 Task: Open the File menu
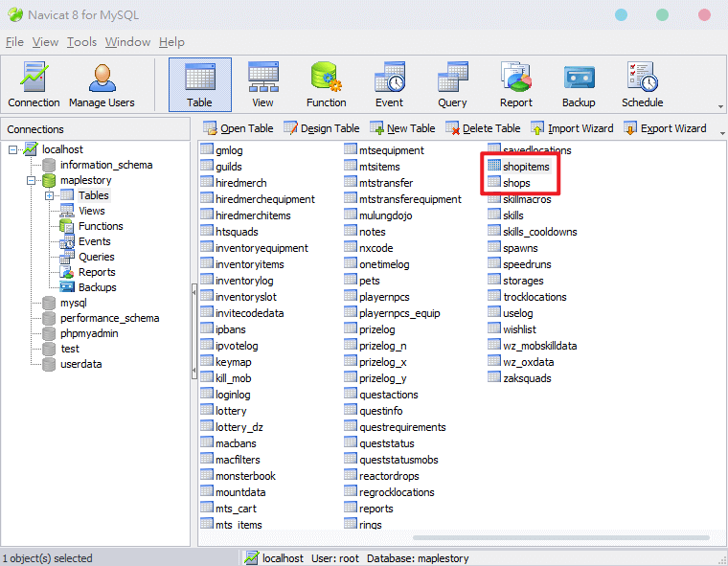click(x=14, y=42)
